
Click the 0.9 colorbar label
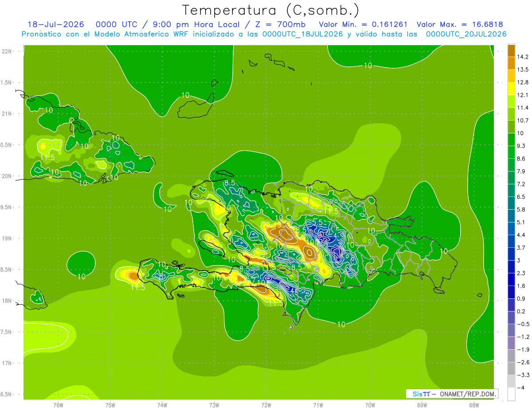[522, 298]
